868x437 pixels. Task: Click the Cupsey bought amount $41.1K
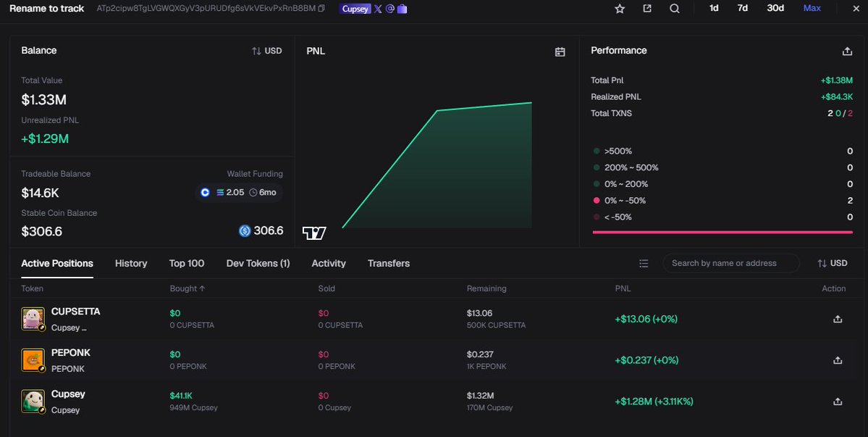[x=181, y=396]
